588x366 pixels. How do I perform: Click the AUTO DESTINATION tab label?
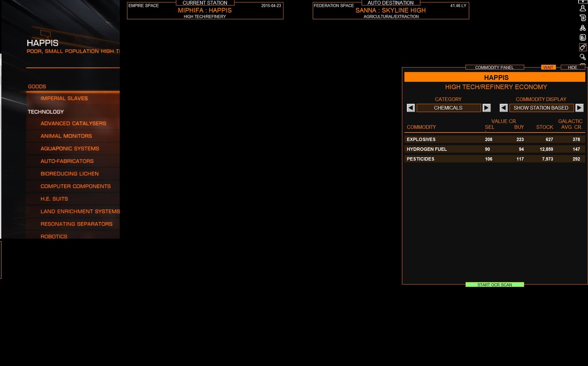click(x=391, y=3)
